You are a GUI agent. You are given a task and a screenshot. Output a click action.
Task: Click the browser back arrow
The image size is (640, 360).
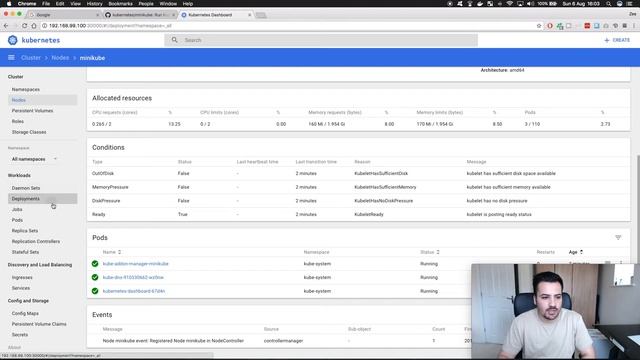[6, 26]
